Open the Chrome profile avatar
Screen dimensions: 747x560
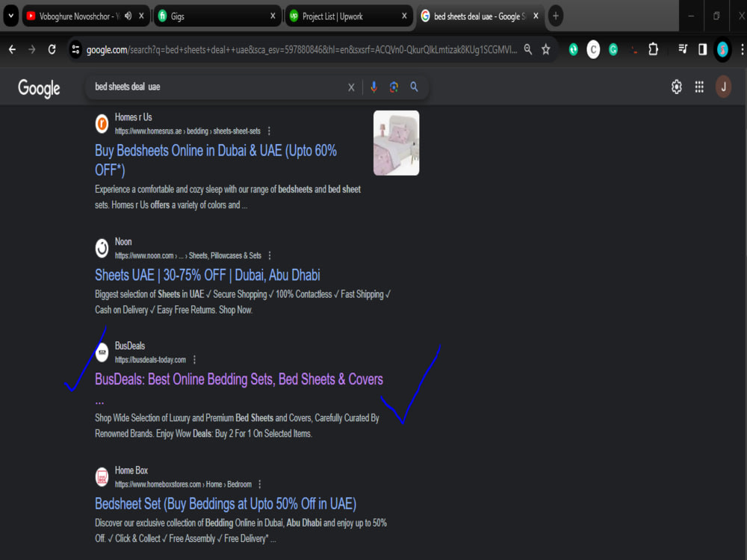pyautogui.click(x=722, y=49)
